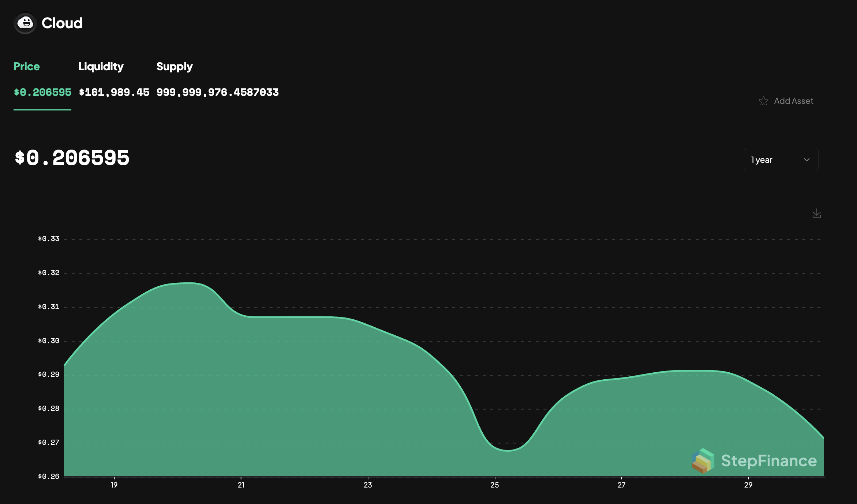Click the StepFinance watermark logo
Screen dimensions: 857x504
(755, 460)
